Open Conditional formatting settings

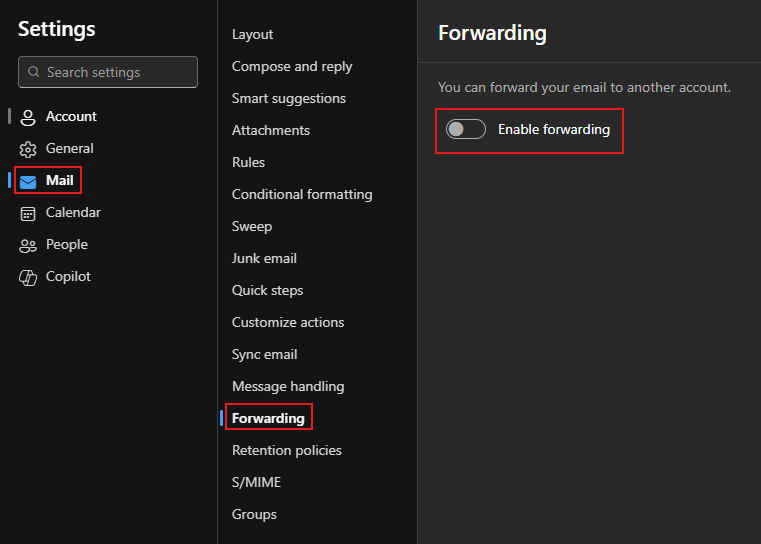coord(302,194)
